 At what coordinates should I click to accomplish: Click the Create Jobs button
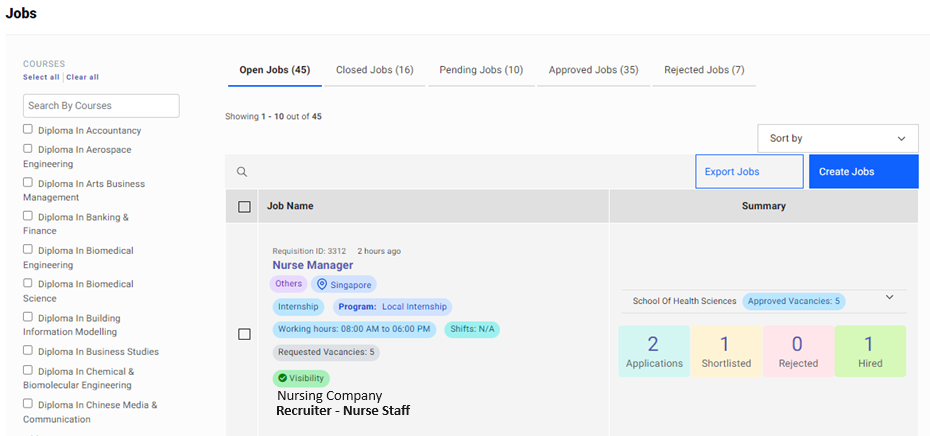click(x=864, y=171)
